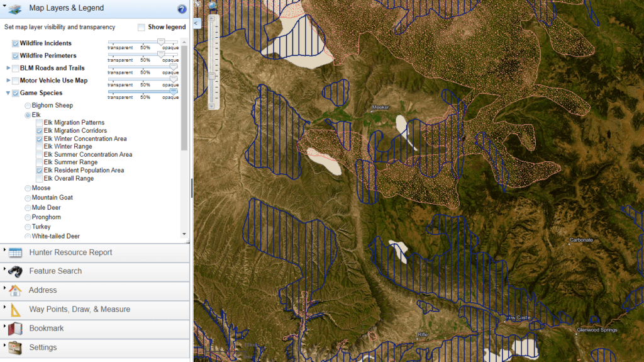The width and height of the screenshot is (644, 362).
Task: Click layer list scrollbar up arrow
Action: (x=184, y=42)
